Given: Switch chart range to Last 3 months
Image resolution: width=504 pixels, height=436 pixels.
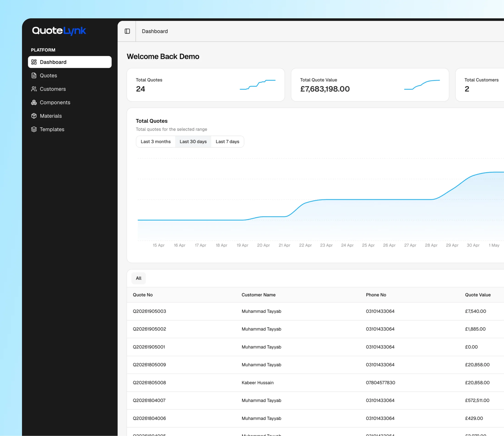Looking at the screenshot, I should [156, 142].
